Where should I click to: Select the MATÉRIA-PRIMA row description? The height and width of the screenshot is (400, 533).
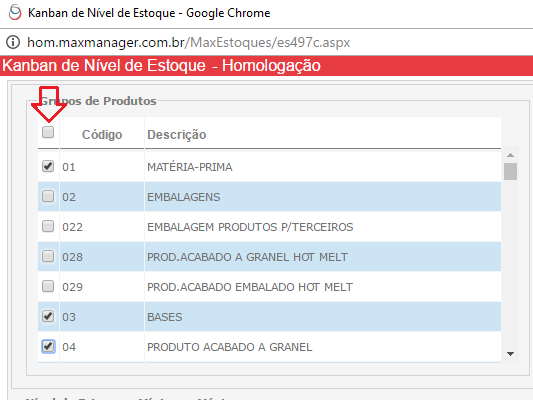tap(190, 167)
